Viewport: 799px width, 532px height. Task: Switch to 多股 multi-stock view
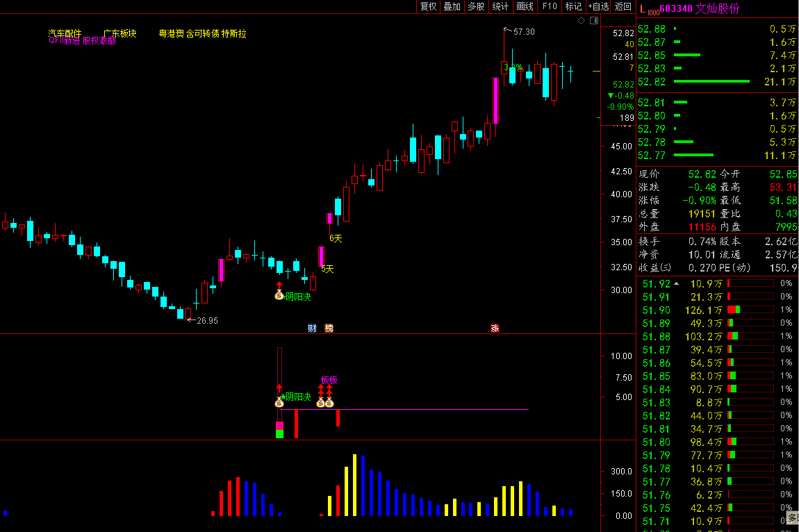[476, 6]
